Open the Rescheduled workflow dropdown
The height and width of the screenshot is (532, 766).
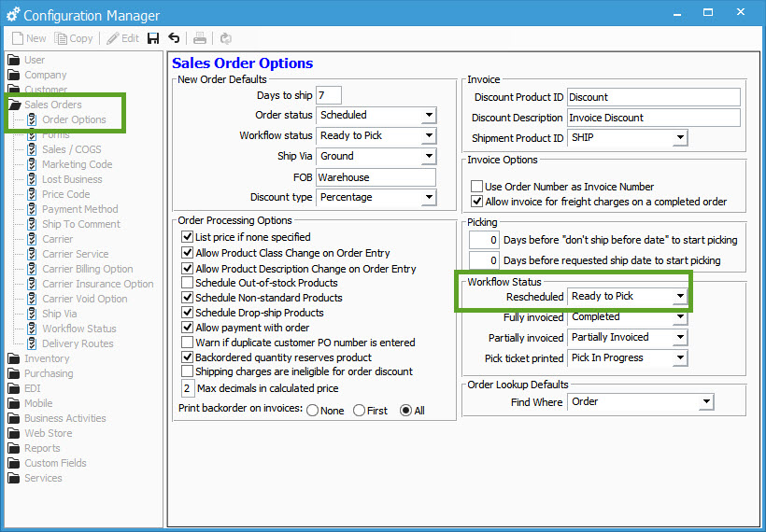click(x=680, y=296)
